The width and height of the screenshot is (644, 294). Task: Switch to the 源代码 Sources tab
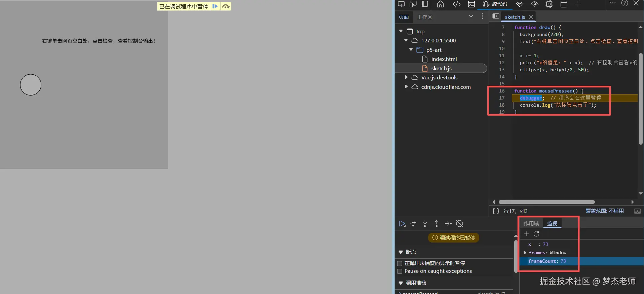tap(495, 4)
